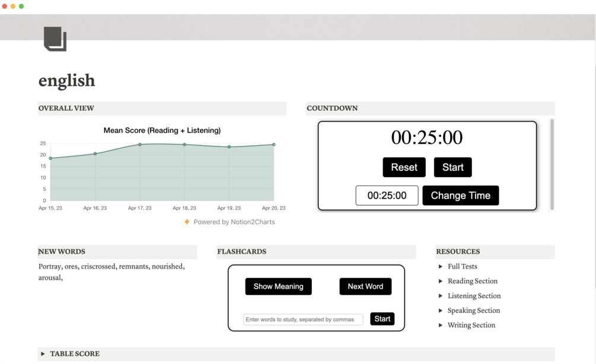The height and width of the screenshot is (364, 596).
Task: Click the flashcard words entry field
Action: 303,319
